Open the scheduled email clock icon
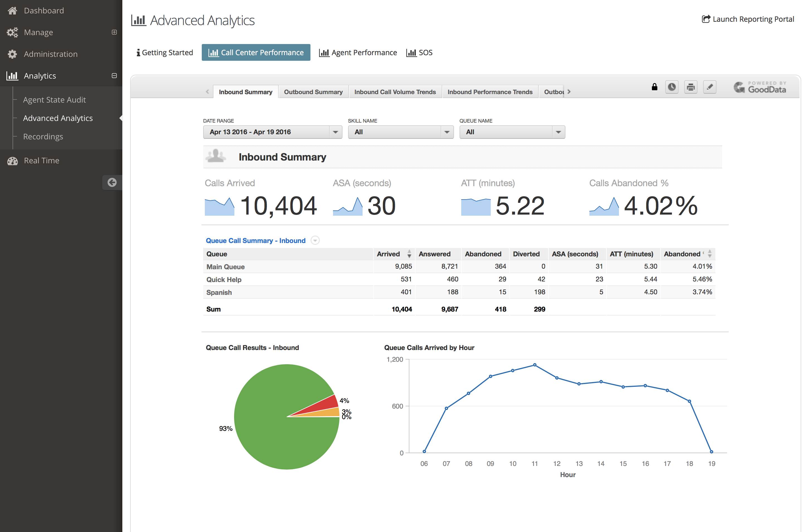The height and width of the screenshot is (532, 809). 671,87
